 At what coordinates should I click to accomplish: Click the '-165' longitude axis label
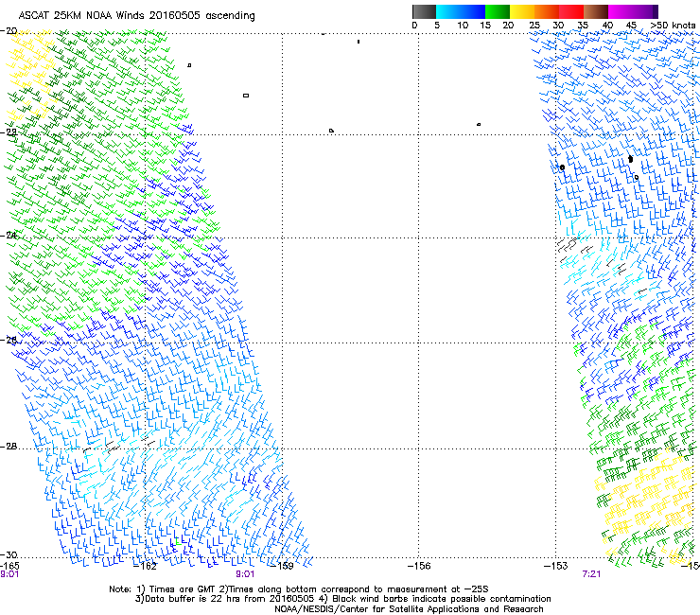click(9, 566)
